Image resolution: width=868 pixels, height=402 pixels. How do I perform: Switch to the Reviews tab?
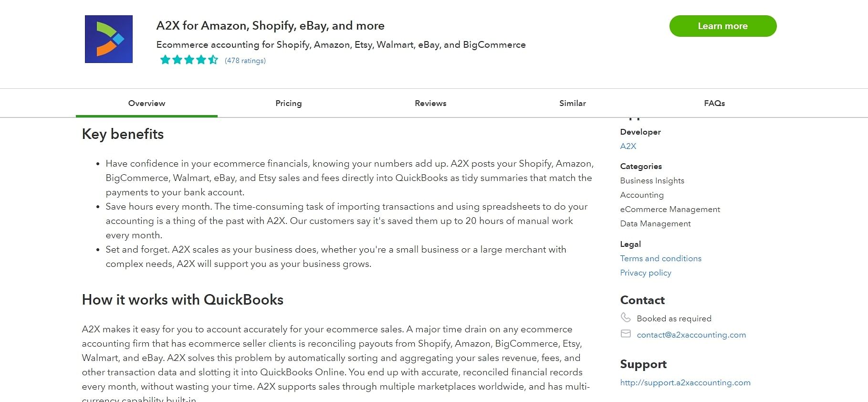pyautogui.click(x=430, y=103)
